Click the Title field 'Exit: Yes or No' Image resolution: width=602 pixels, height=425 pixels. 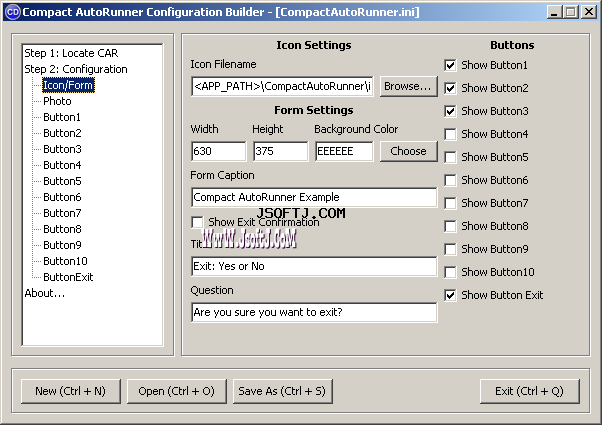tap(314, 266)
